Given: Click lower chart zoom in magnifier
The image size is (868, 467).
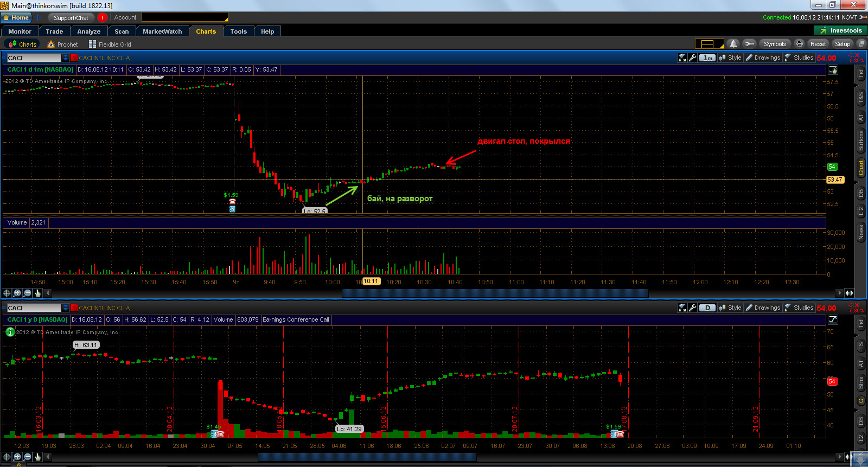Looking at the screenshot, I should coord(17,457).
